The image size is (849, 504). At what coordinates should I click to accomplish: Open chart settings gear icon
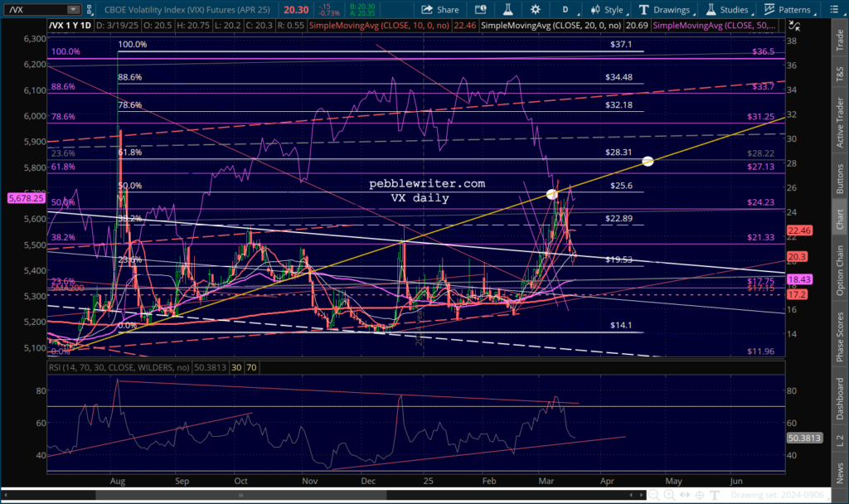point(535,9)
